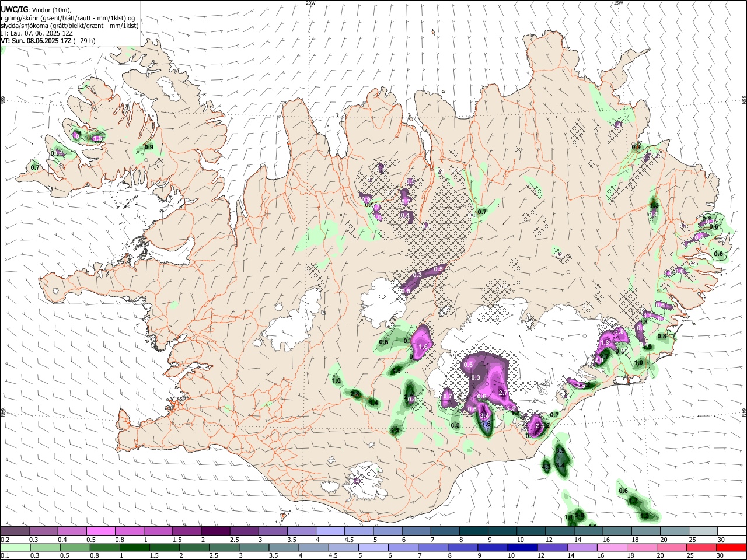Screen dimensions: 747x560
Task: Select the pink 0.5 swatch in the upper legend row
Action: coord(100,531)
